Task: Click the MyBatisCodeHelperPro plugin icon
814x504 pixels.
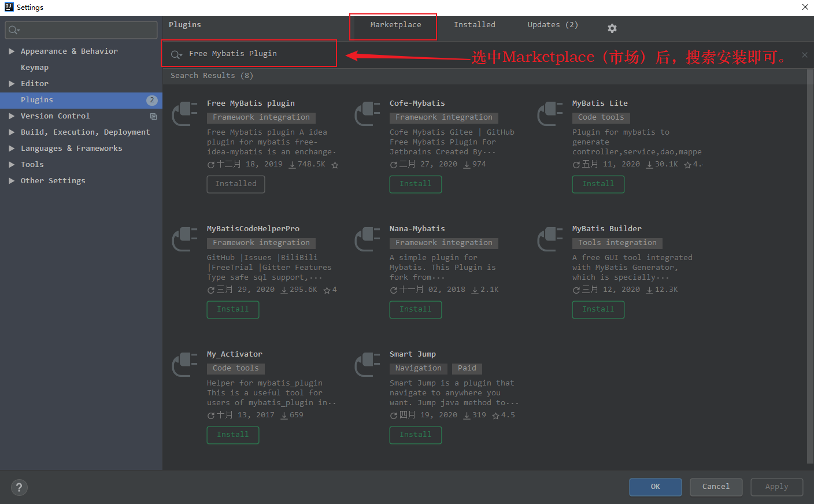Action: [185, 239]
